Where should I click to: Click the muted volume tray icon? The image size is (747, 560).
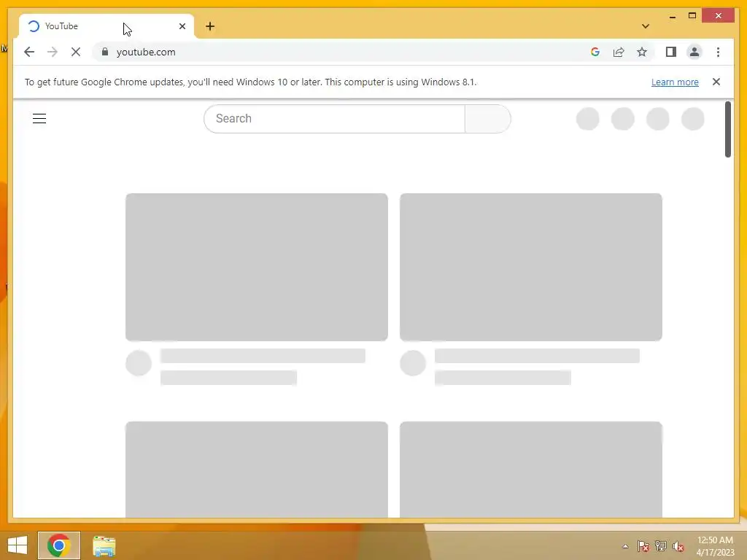[678, 546]
